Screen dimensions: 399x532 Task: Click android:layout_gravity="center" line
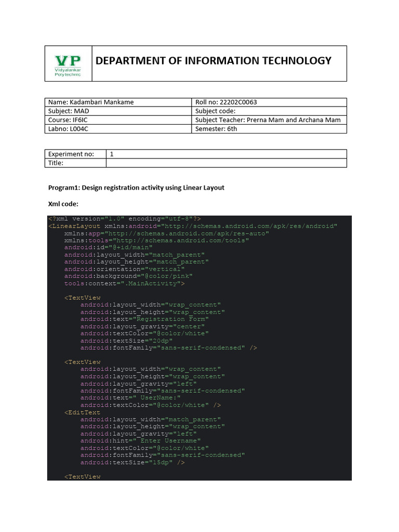[x=142, y=326]
